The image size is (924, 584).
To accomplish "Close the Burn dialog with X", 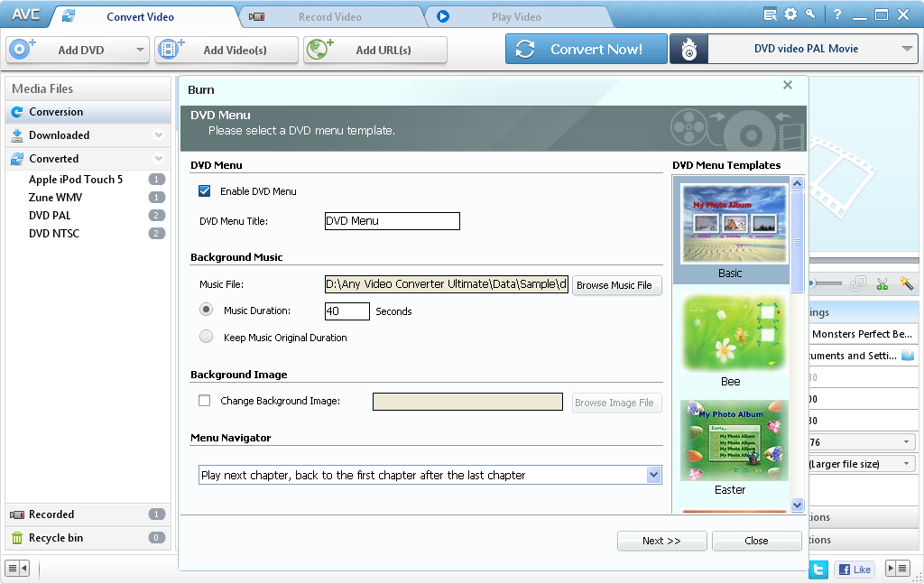I will pos(787,85).
